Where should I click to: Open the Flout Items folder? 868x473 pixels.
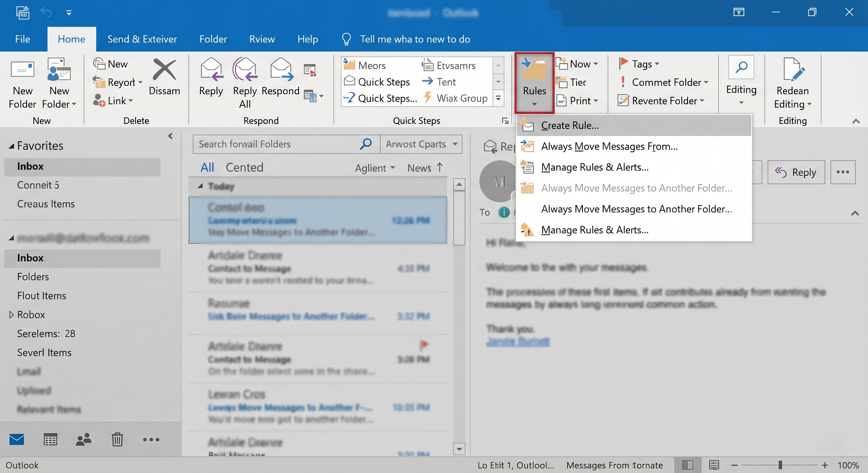point(82,296)
